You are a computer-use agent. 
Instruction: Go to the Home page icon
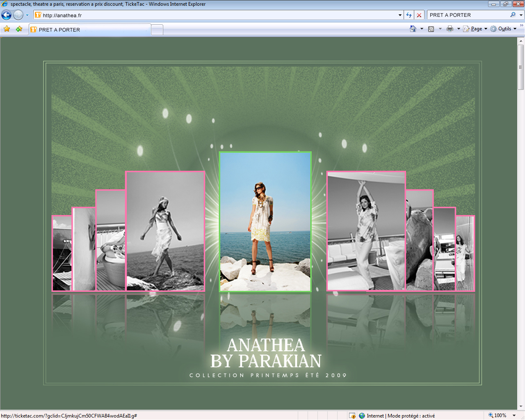413,29
